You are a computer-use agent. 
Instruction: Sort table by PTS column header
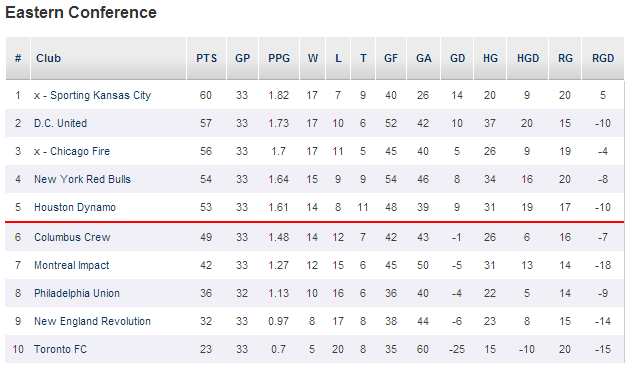pos(206,58)
